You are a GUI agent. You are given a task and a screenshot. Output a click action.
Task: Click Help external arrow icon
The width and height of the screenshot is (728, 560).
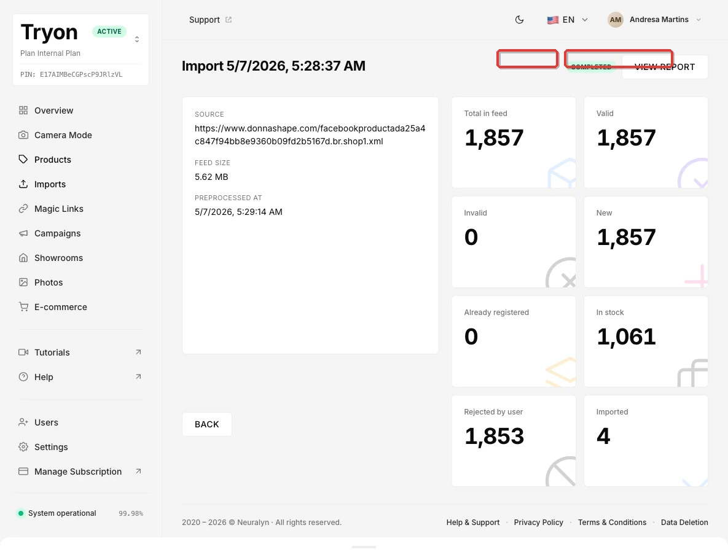[x=138, y=377]
